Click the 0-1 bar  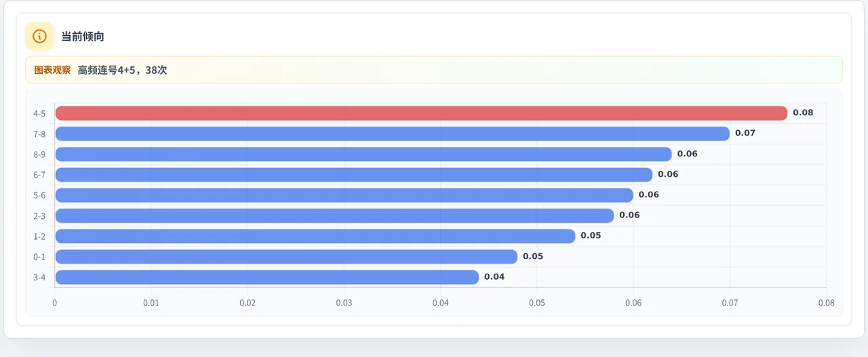point(286,257)
